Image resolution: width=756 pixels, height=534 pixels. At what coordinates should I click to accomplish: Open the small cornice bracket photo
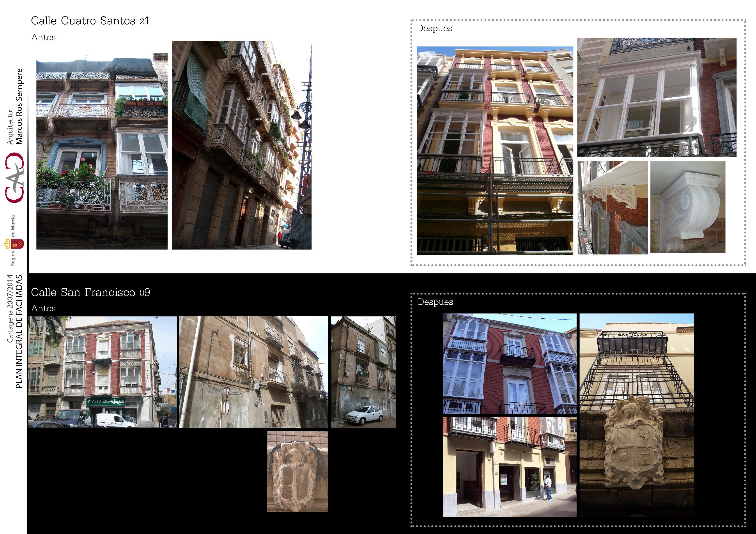pyautogui.click(x=612, y=207)
